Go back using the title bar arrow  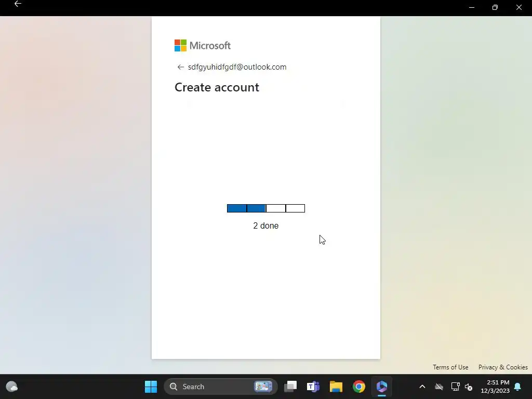[x=18, y=4]
